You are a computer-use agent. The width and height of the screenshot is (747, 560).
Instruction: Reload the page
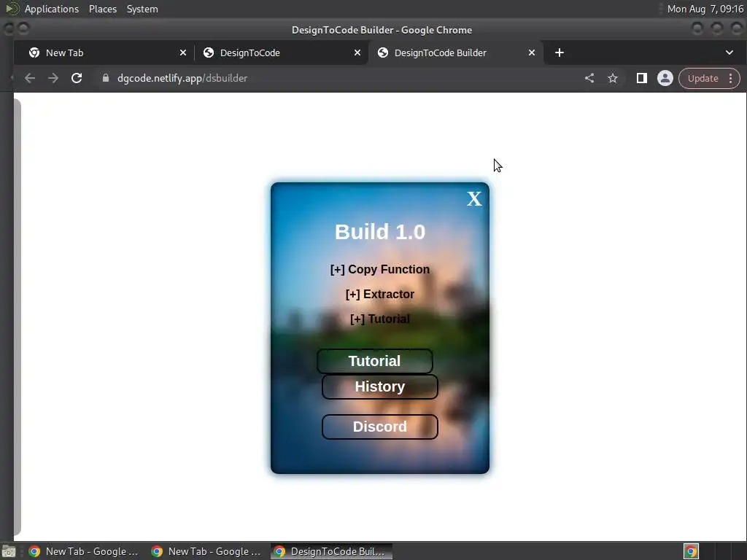(x=77, y=78)
